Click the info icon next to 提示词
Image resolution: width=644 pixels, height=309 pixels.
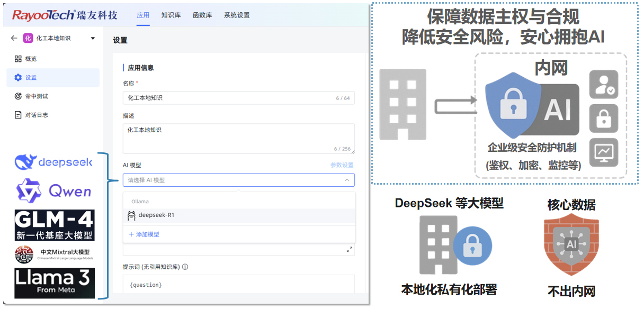pyautogui.click(x=185, y=267)
